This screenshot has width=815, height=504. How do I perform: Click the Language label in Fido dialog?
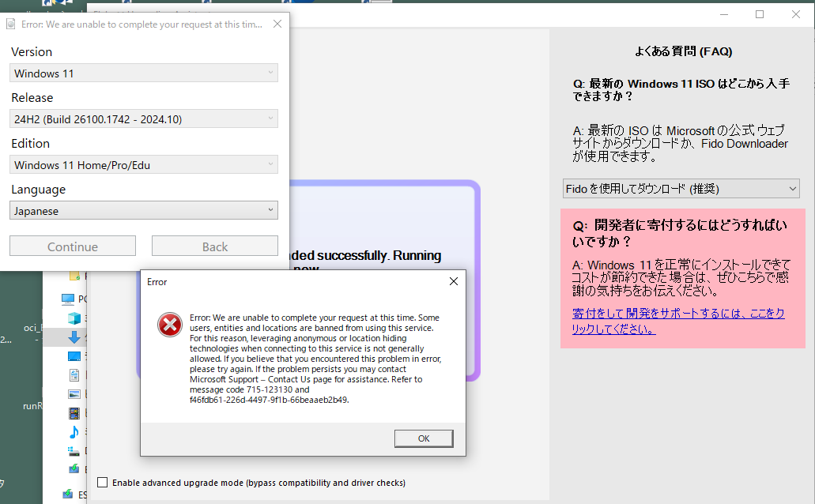click(39, 190)
